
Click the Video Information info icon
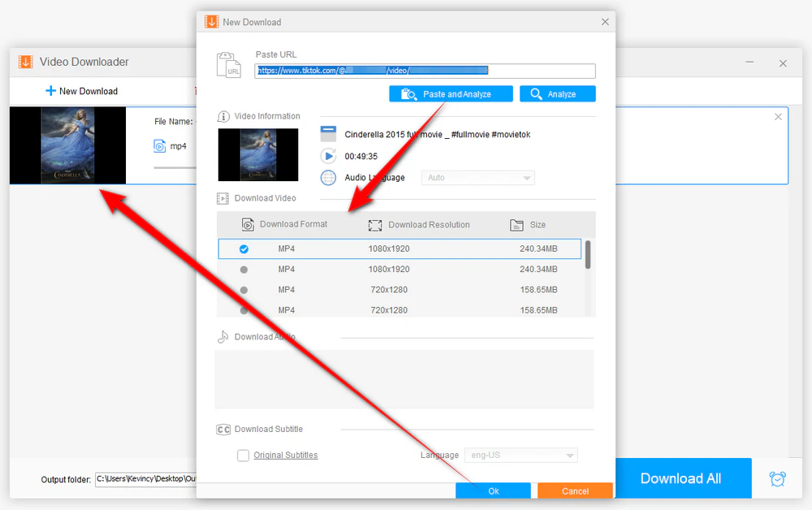(x=222, y=116)
